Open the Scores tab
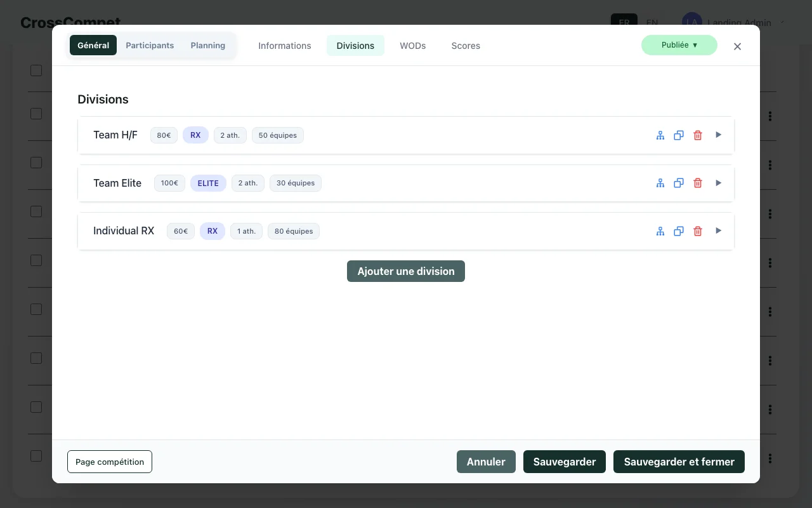The width and height of the screenshot is (812, 508). [466, 46]
